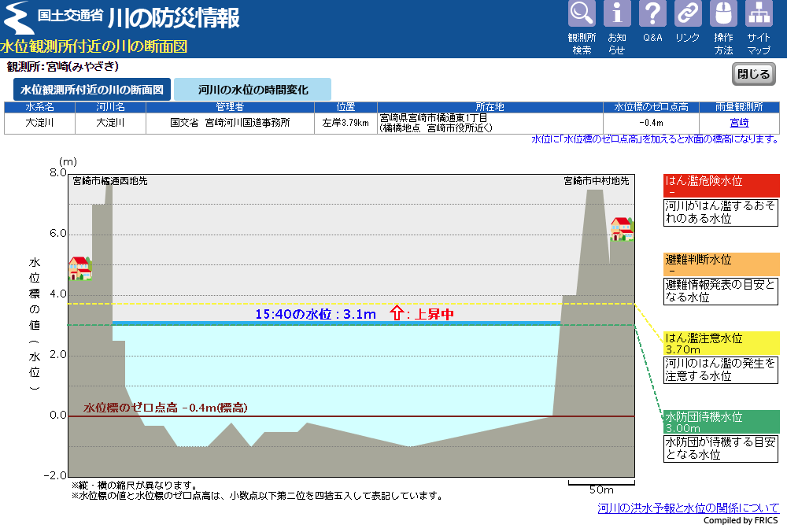Image resolution: width=787 pixels, height=532 pixels.
Task: Click the yellow はん濫注意水位 legend box
Action: (721, 343)
